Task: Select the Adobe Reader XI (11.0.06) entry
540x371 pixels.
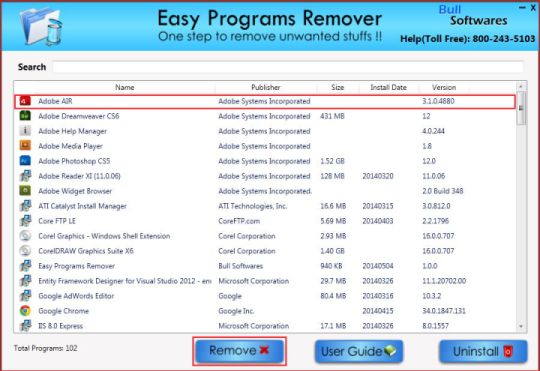Action: [x=79, y=176]
